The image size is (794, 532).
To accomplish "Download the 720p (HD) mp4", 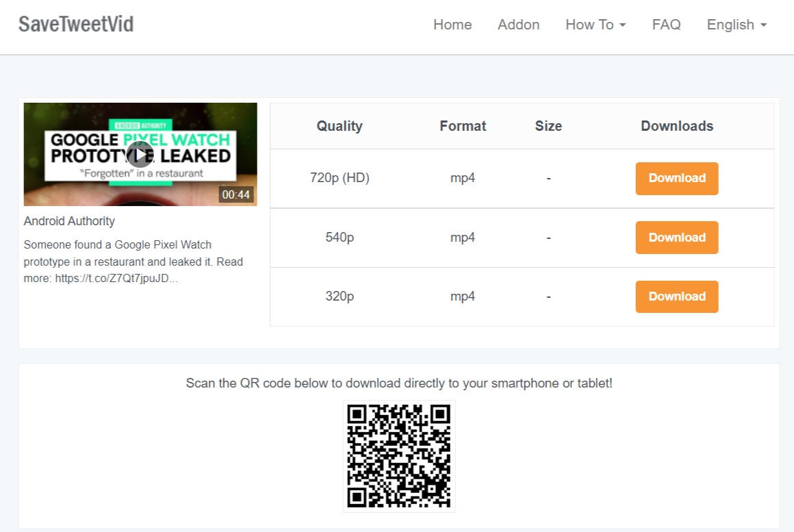I will [x=677, y=178].
